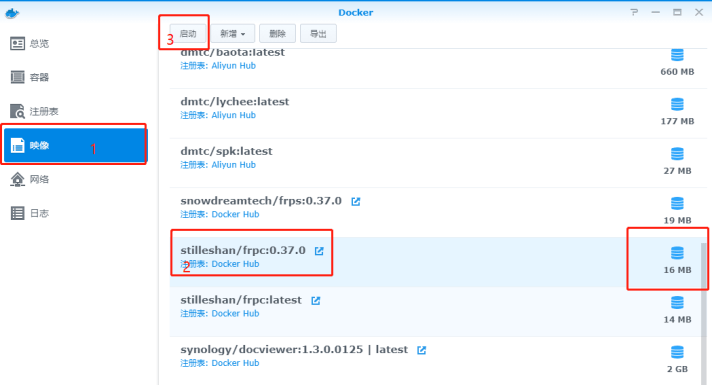Image resolution: width=712 pixels, height=385 pixels.
Task: Click the 删除 delete button
Action: [277, 34]
